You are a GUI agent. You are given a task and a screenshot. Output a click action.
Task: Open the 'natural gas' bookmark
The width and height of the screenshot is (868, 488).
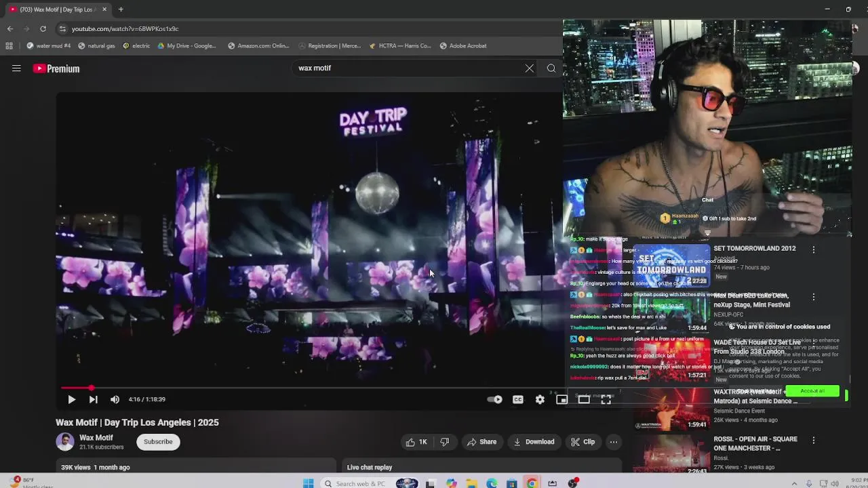(96, 46)
